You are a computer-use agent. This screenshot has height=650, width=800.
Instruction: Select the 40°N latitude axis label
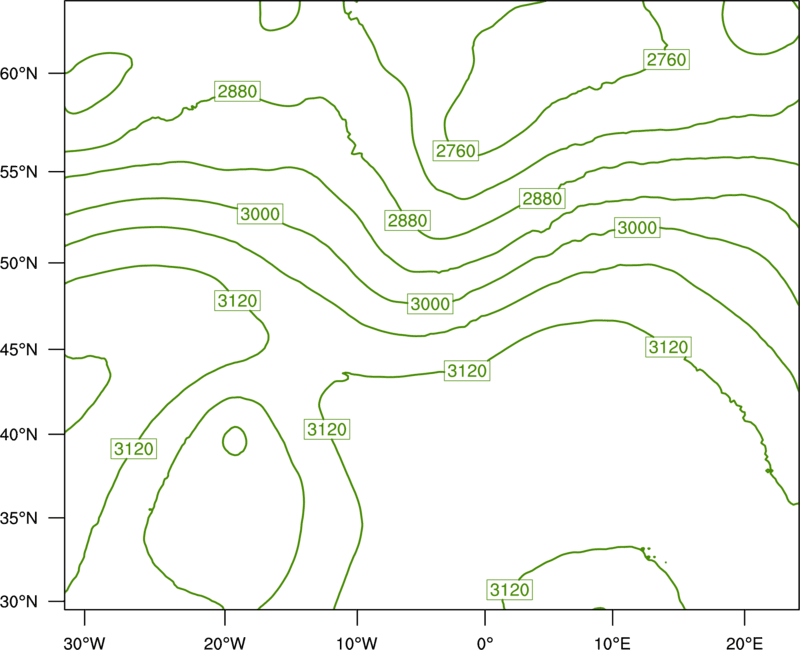(x=19, y=435)
